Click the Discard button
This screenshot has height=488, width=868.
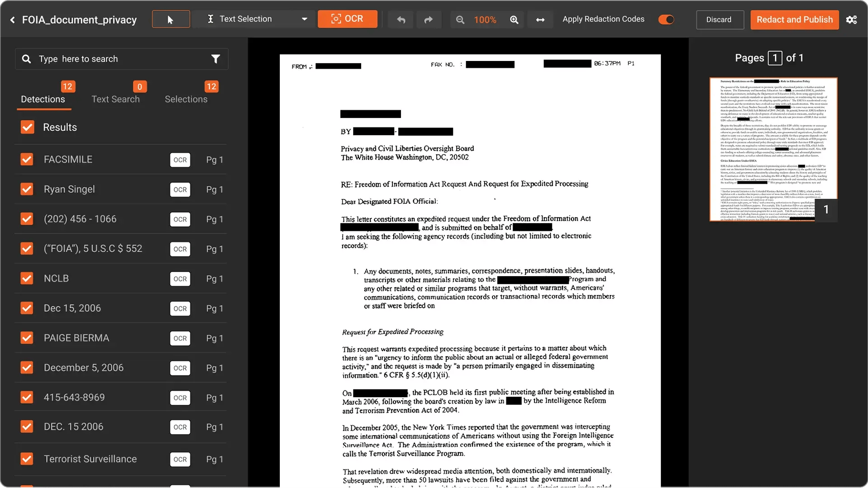pos(719,20)
